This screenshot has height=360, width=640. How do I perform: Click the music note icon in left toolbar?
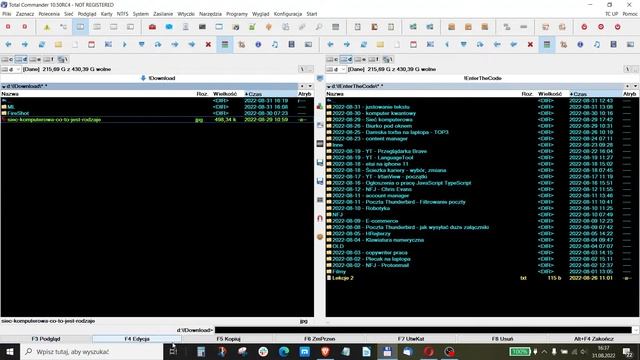(x=275, y=44)
